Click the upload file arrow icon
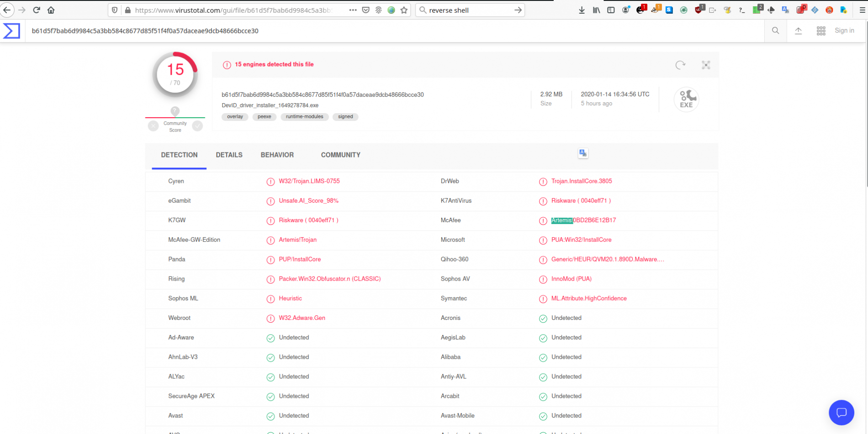The image size is (868, 434). coord(798,31)
